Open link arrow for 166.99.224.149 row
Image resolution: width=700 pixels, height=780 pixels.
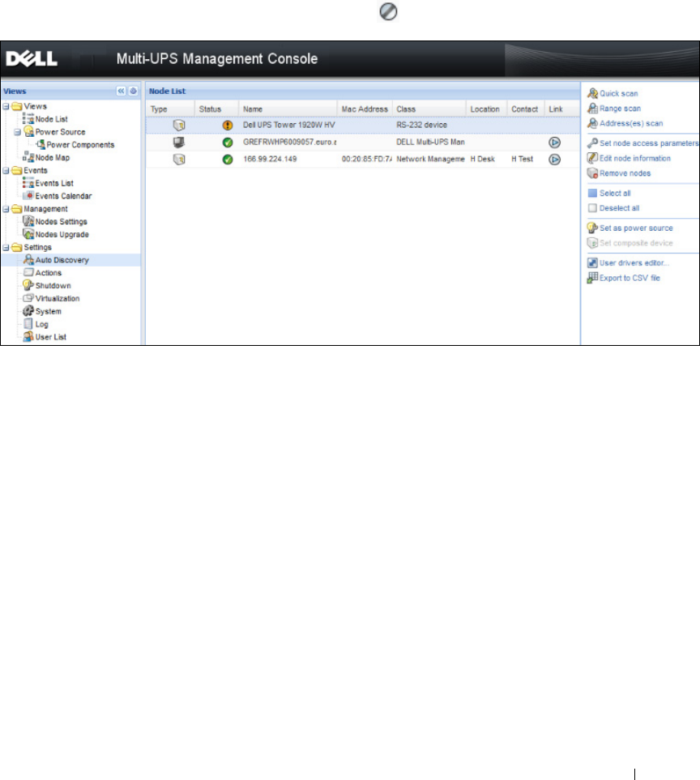coord(554,160)
